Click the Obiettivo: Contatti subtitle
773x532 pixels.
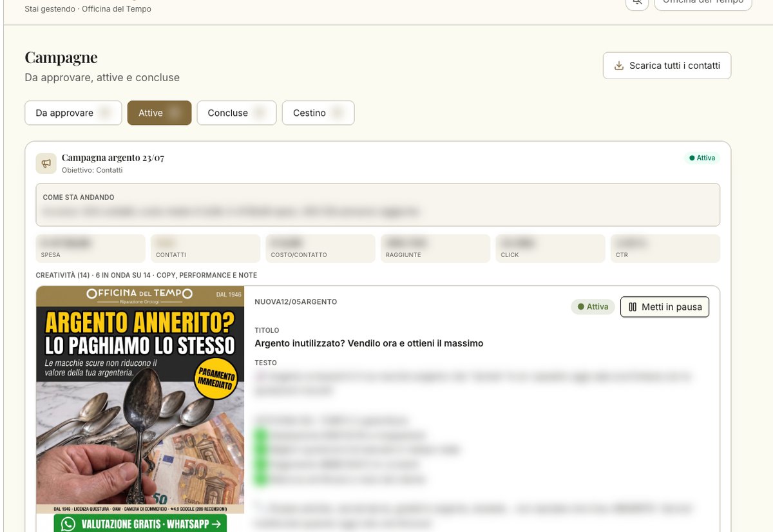click(x=92, y=170)
